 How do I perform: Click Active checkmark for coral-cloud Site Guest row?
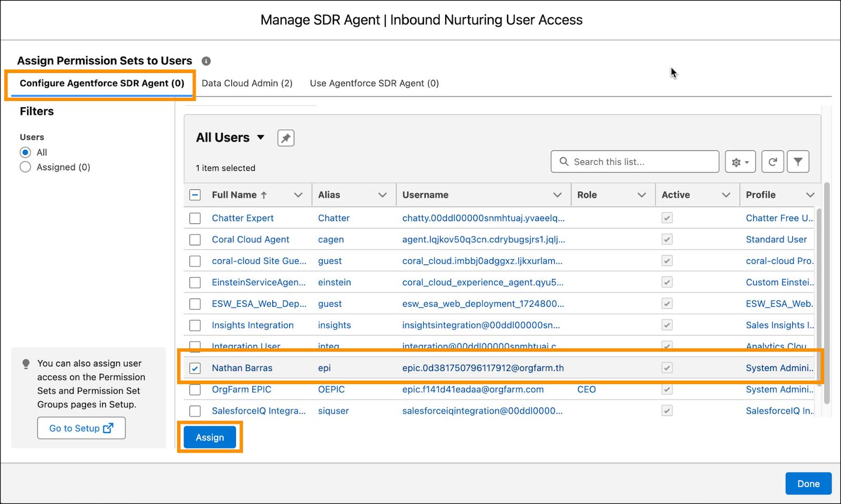point(667,261)
